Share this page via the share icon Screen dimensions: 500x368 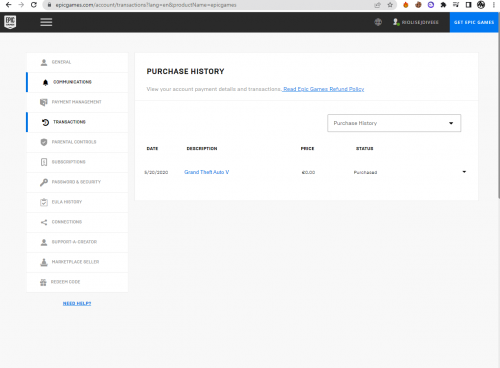point(377,5)
